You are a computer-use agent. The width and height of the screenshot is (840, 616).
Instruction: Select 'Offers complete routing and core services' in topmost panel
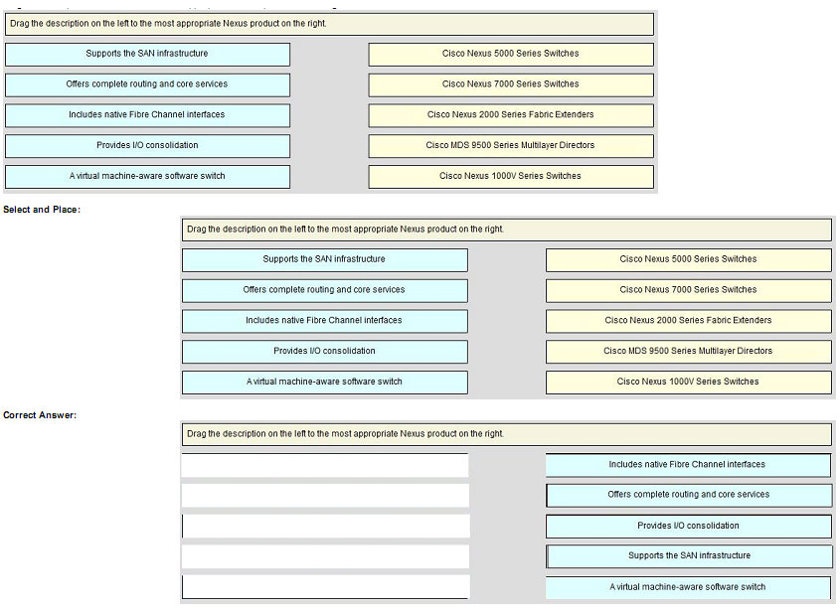(147, 84)
